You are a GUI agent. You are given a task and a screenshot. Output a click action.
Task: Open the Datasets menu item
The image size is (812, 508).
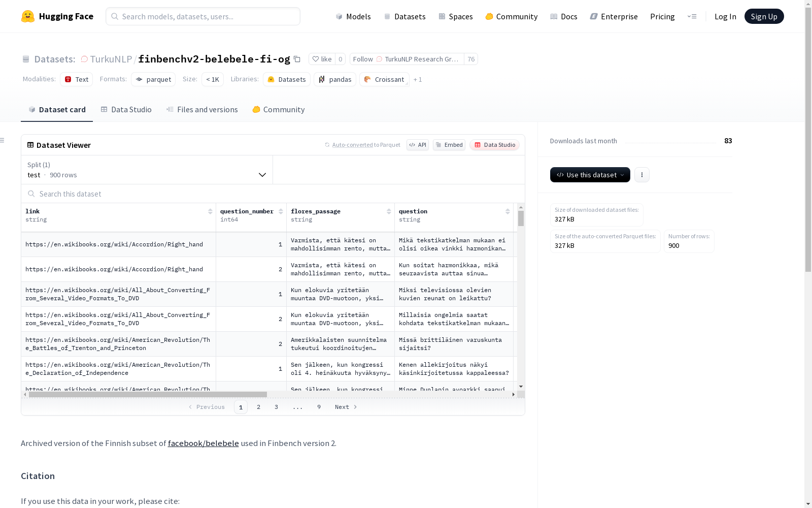click(x=404, y=16)
